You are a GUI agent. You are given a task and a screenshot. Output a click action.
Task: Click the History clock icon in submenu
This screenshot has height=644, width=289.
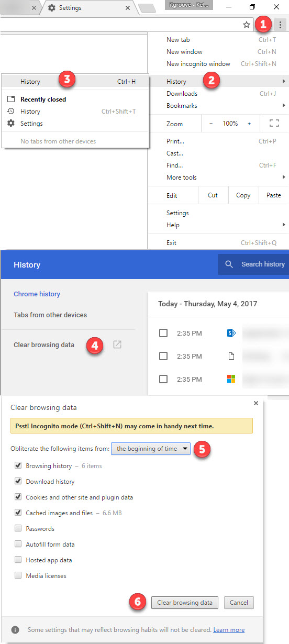coord(11,112)
